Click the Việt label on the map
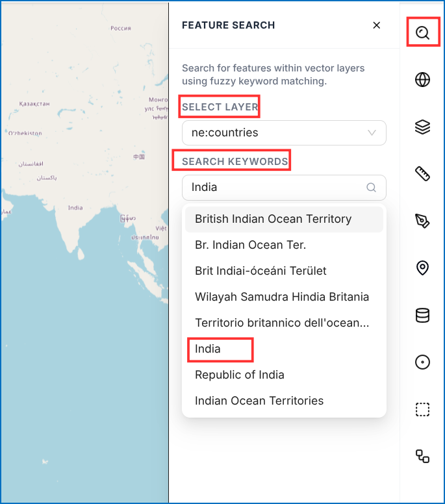445x504 pixels. click(x=161, y=228)
